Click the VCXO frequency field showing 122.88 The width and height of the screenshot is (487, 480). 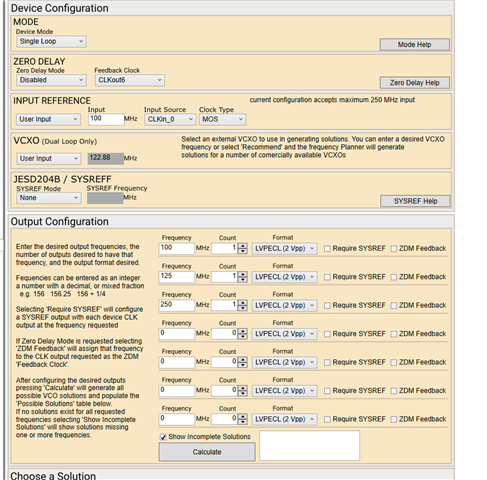click(106, 159)
